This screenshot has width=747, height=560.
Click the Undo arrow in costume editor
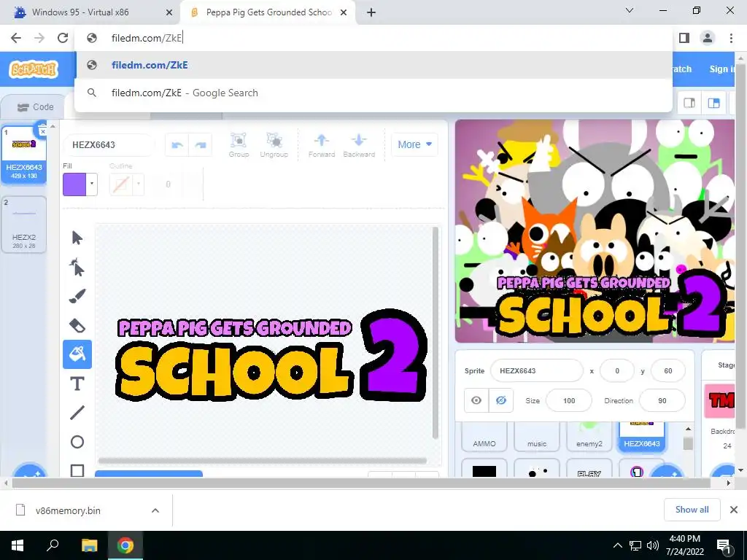(x=177, y=145)
